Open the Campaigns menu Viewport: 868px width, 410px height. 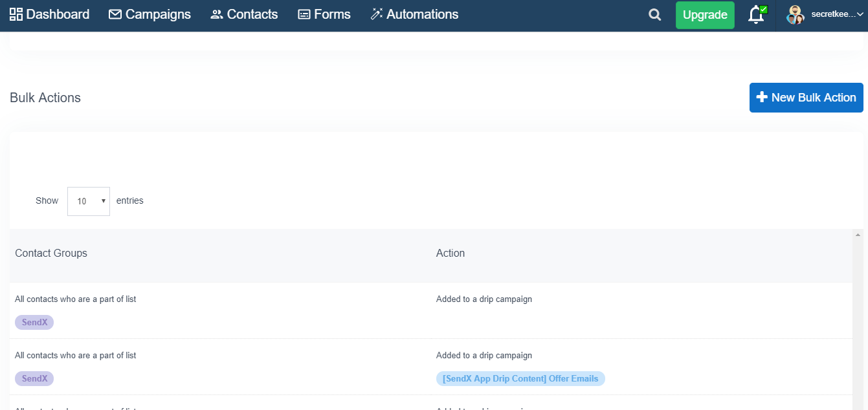point(150,14)
